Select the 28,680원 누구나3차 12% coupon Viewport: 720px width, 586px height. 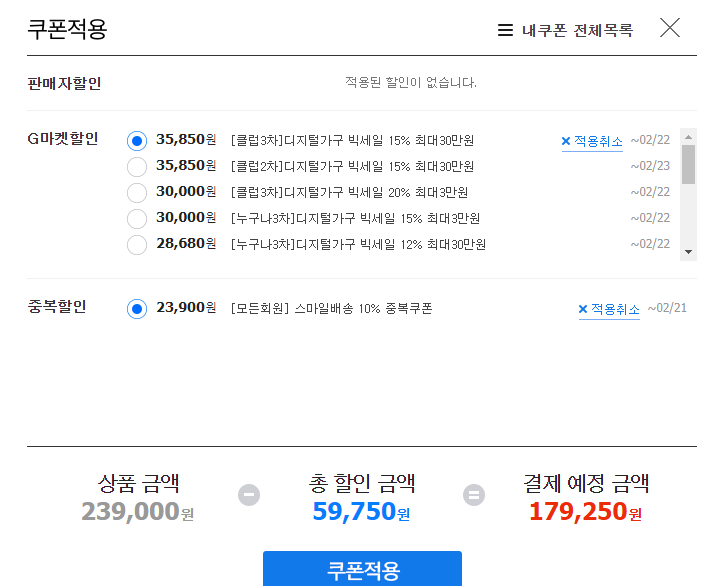point(137,245)
